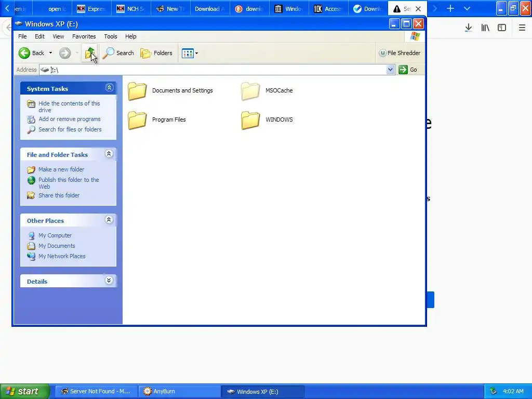
Task: Switch to the Download Firefox tab
Action: tap(210, 9)
